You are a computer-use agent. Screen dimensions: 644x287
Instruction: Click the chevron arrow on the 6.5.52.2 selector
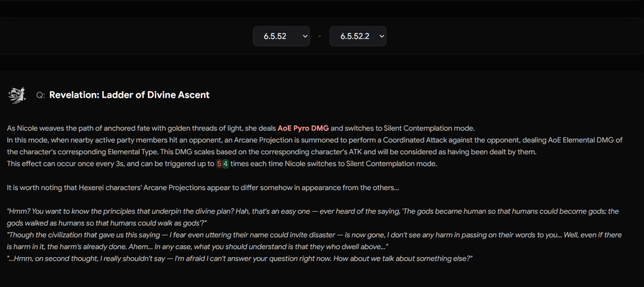tap(382, 36)
